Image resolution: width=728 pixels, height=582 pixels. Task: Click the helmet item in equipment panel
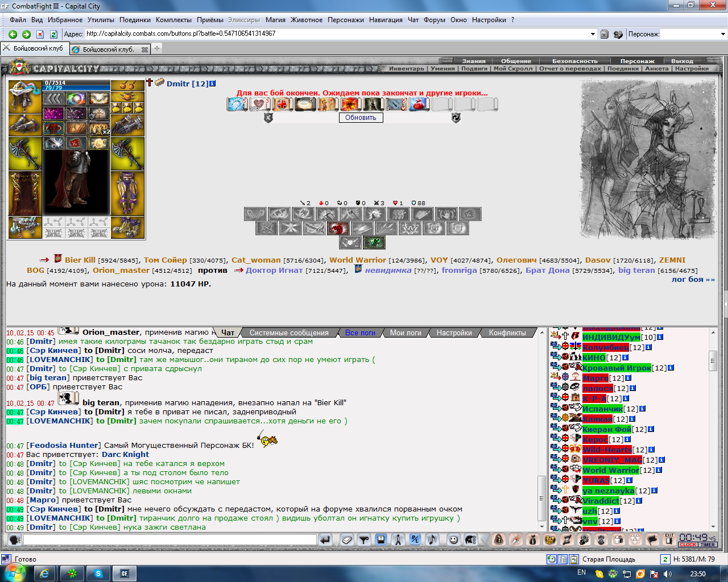pos(25,97)
